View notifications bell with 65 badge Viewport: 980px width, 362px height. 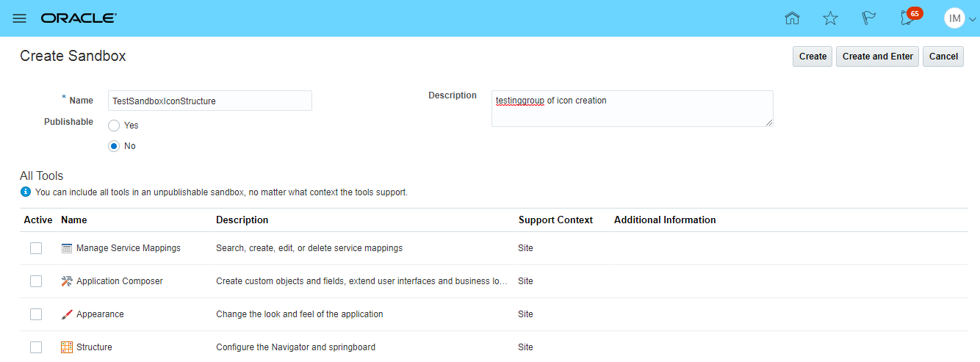coord(908,18)
